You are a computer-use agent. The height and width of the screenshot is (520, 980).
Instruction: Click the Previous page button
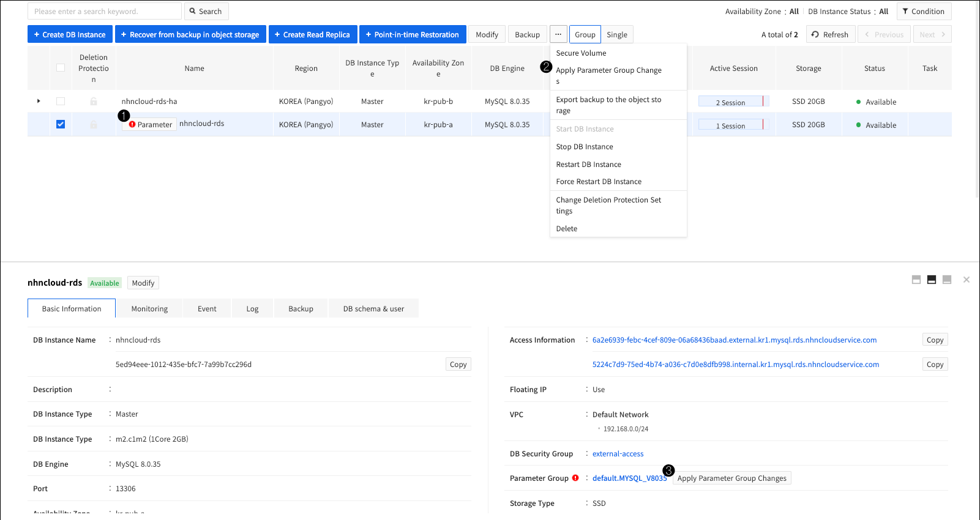884,34
